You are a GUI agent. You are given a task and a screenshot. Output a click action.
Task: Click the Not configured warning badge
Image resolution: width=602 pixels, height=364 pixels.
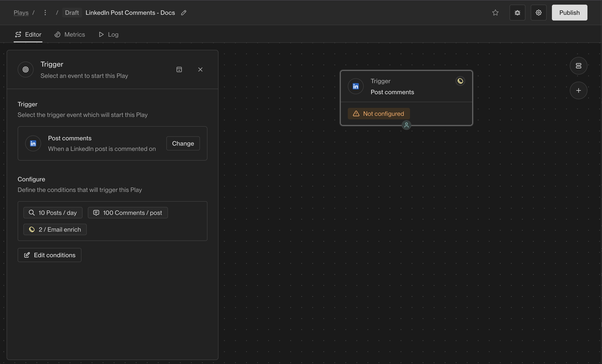[x=378, y=114]
